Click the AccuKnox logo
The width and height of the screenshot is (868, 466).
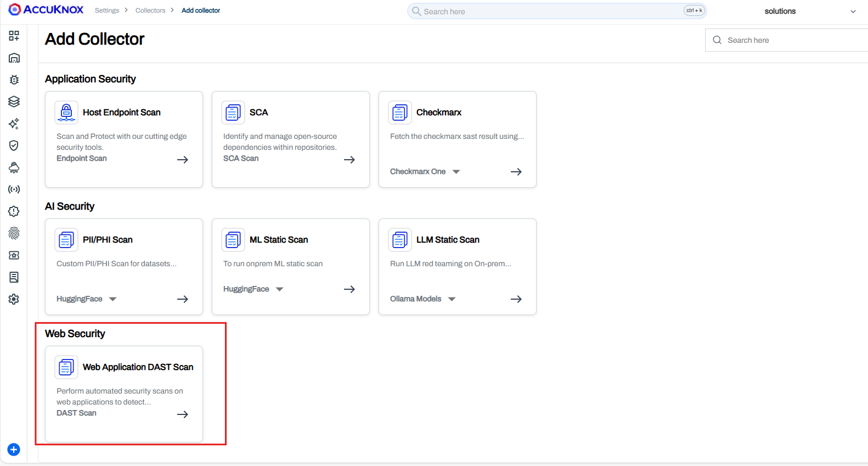pyautogui.click(x=47, y=10)
